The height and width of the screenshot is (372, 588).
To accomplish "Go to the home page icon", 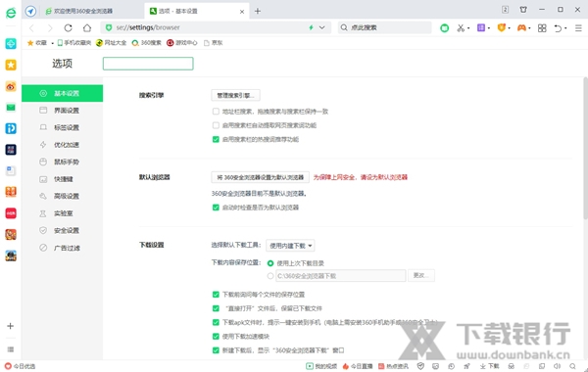I will coord(87,27).
